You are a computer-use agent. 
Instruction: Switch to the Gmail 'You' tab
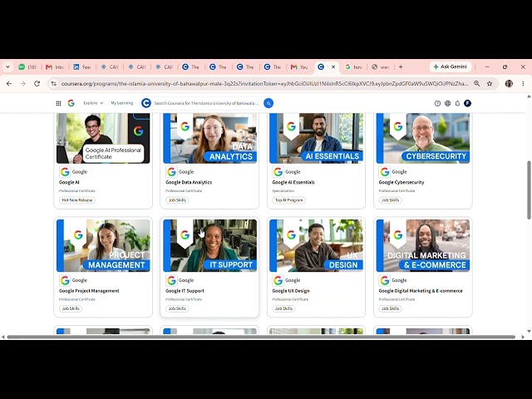pos(299,66)
